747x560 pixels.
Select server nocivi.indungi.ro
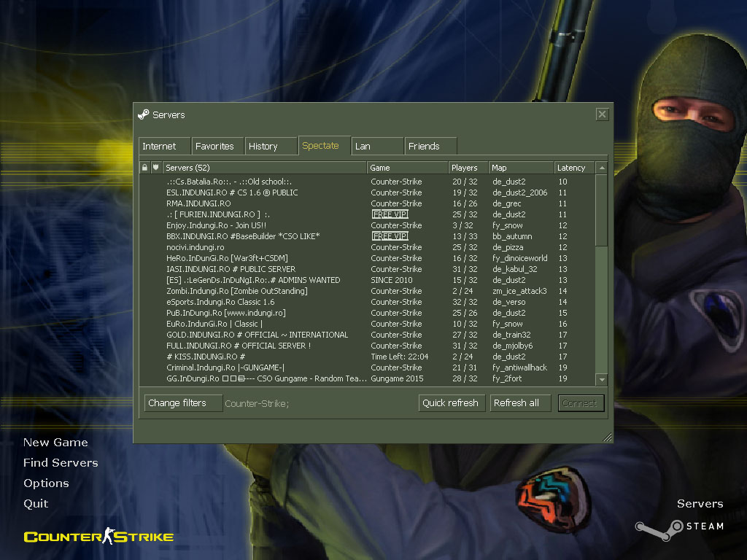367,247
